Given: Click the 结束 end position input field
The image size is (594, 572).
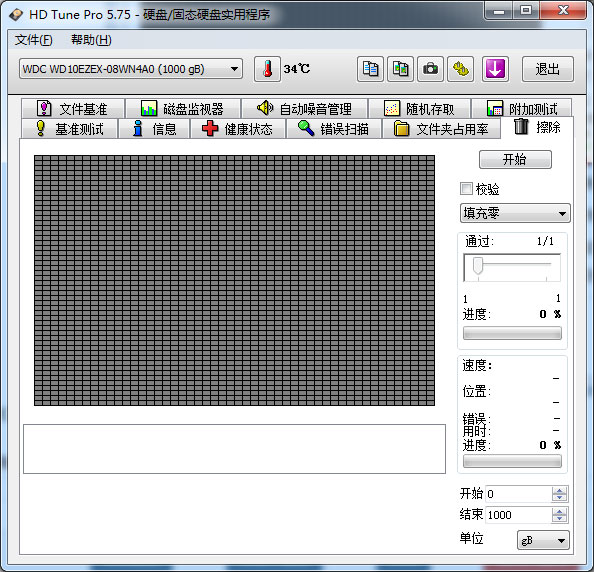Looking at the screenshot, I should click(518, 515).
